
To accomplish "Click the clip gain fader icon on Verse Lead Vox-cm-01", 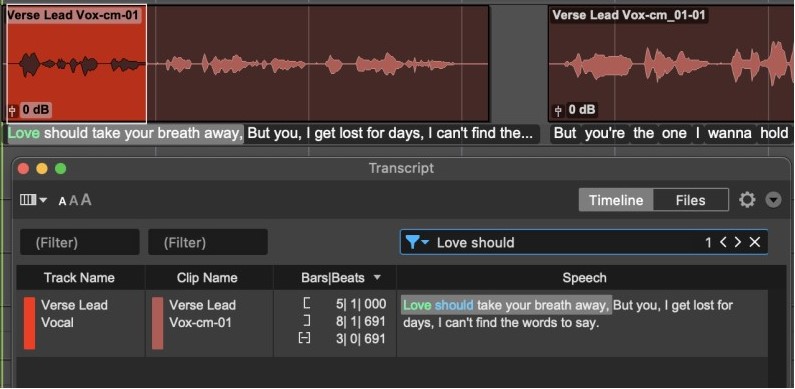I will pos(13,110).
